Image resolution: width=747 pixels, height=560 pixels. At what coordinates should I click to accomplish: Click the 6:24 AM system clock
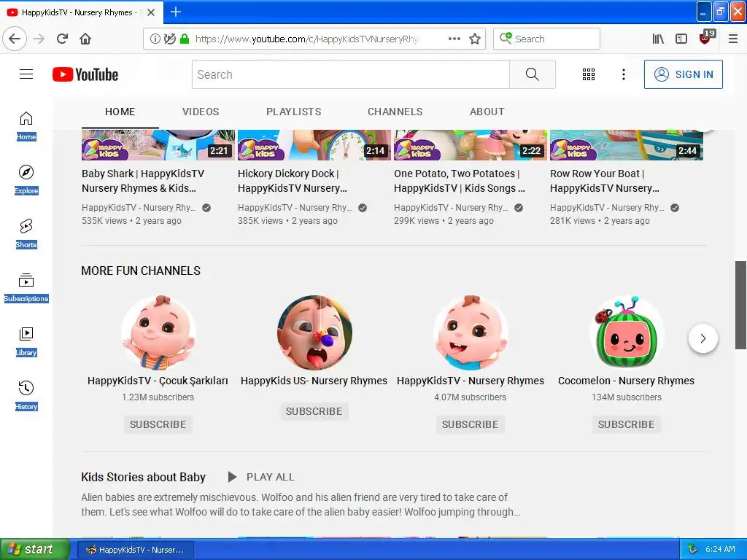click(x=720, y=549)
